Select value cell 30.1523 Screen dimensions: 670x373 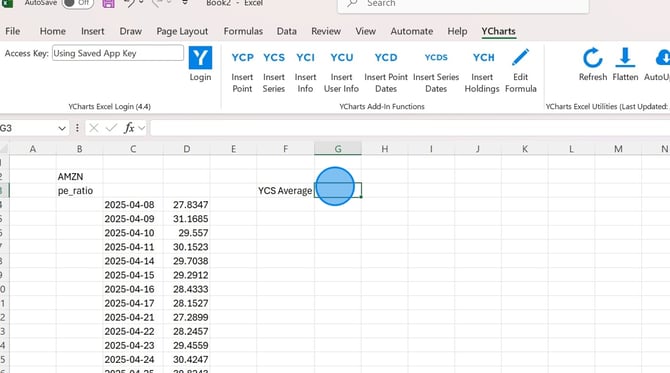coord(186,247)
